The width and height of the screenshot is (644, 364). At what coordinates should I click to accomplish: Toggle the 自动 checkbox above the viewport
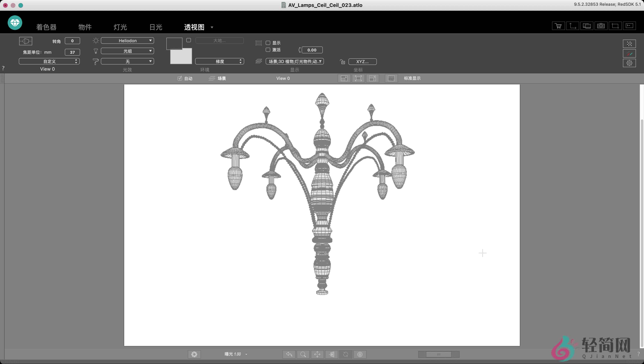(x=180, y=78)
